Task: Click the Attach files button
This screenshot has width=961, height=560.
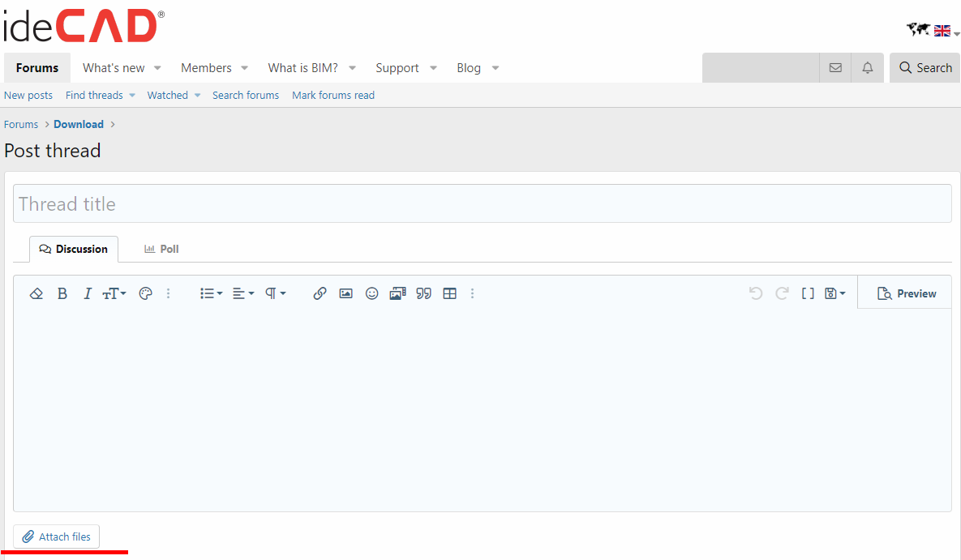Action: [57, 536]
